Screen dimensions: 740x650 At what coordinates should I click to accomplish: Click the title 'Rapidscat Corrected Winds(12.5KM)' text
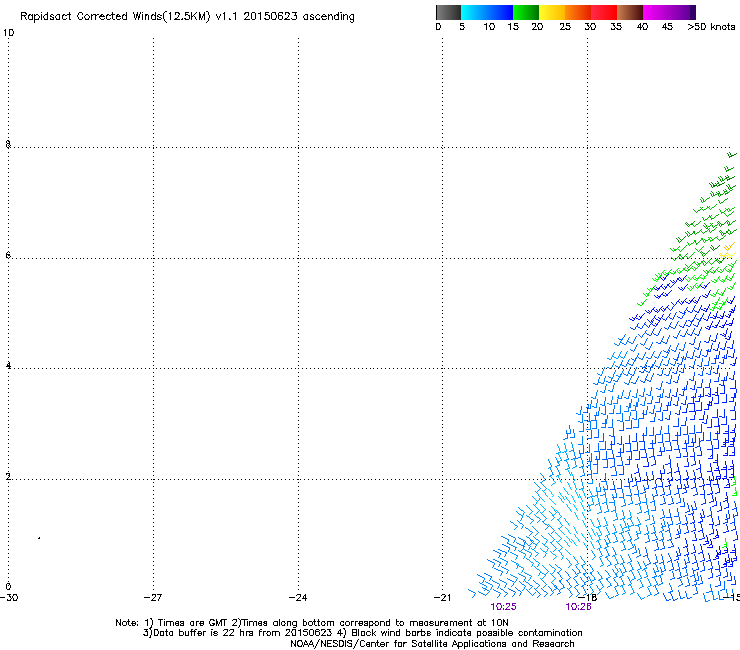coord(115,17)
